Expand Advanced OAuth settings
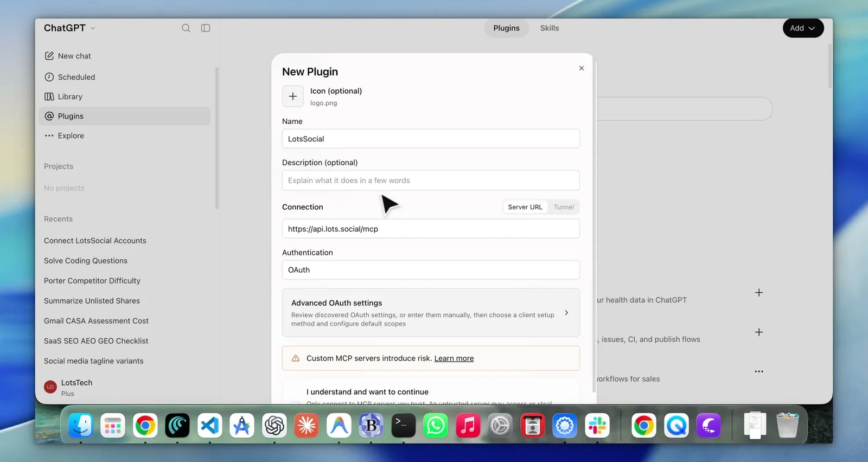Image resolution: width=868 pixels, height=462 pixels. (x=431, y=313)
